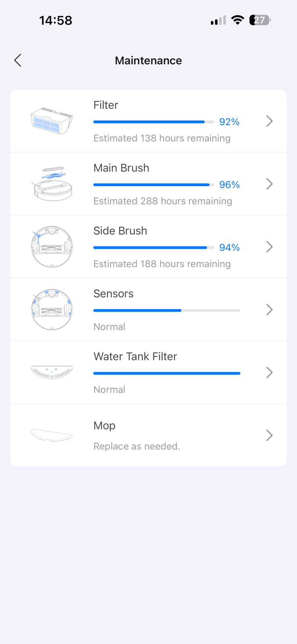This screenshot has width=297, height=644.
Task: Tap "Estimated 288 hours remaining" text
Action: [163, 201]
